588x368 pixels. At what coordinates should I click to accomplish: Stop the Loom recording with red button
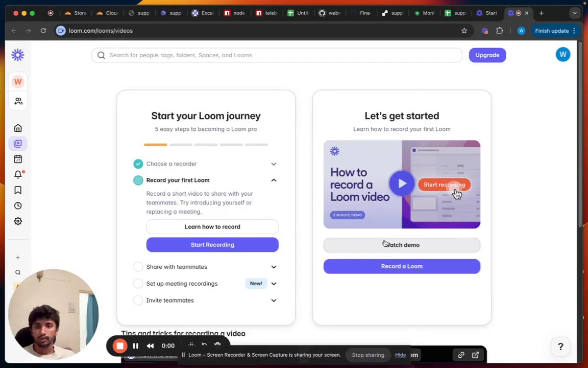tap(120, 346)
